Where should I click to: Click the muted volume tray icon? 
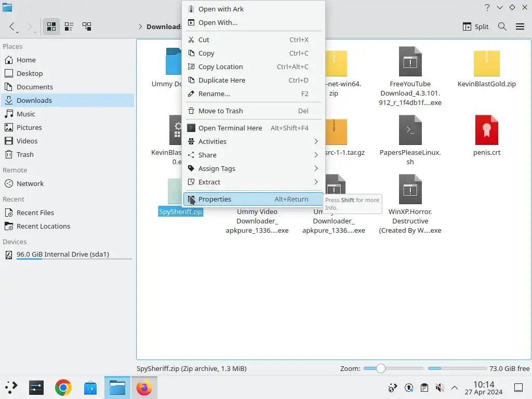(440, 388)
